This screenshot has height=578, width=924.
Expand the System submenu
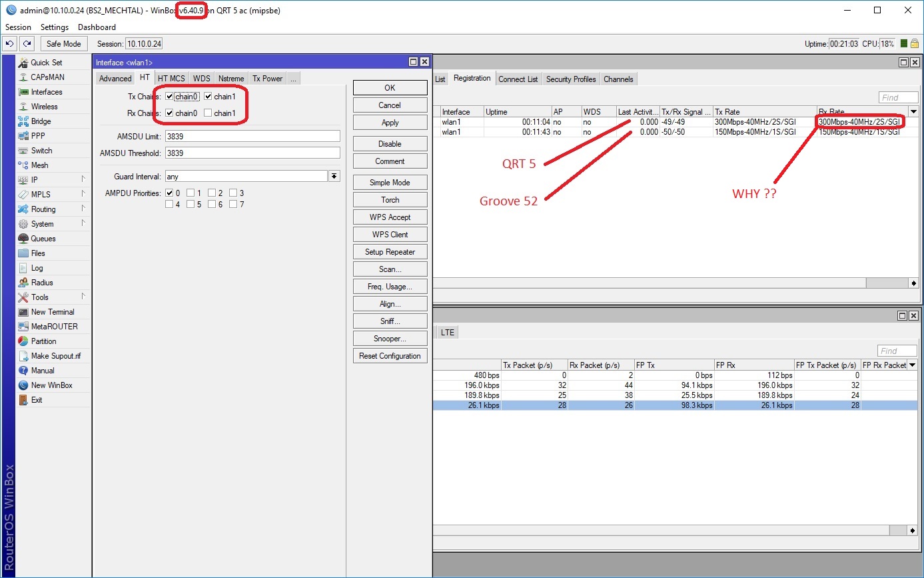click(x=83, y=223)
